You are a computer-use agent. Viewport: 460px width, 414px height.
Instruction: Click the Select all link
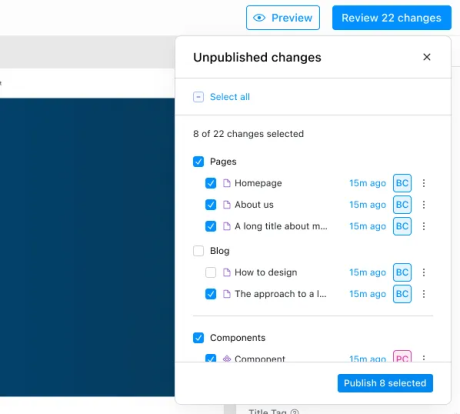[x=230, y=97]
